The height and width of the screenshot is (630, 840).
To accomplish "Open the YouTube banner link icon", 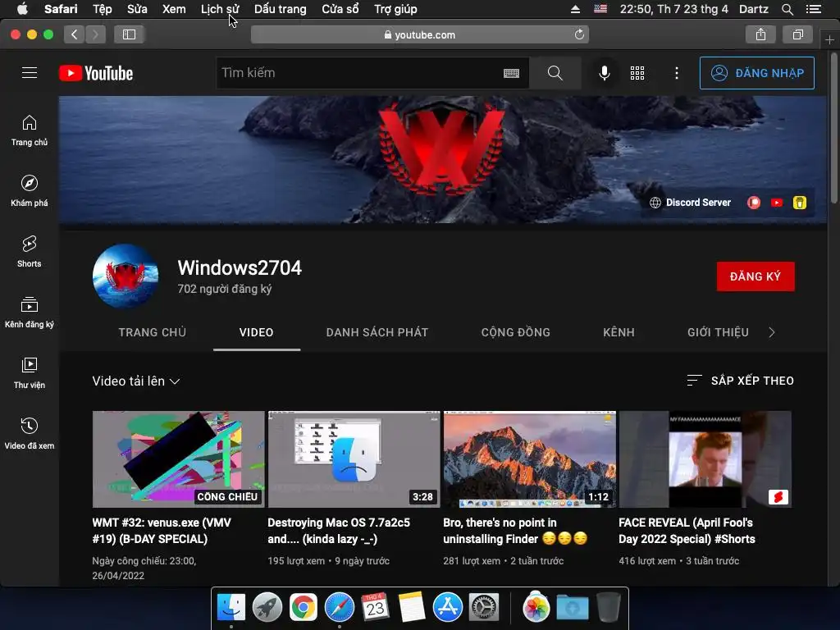I will pyautogui.click(x=777, y=203).
